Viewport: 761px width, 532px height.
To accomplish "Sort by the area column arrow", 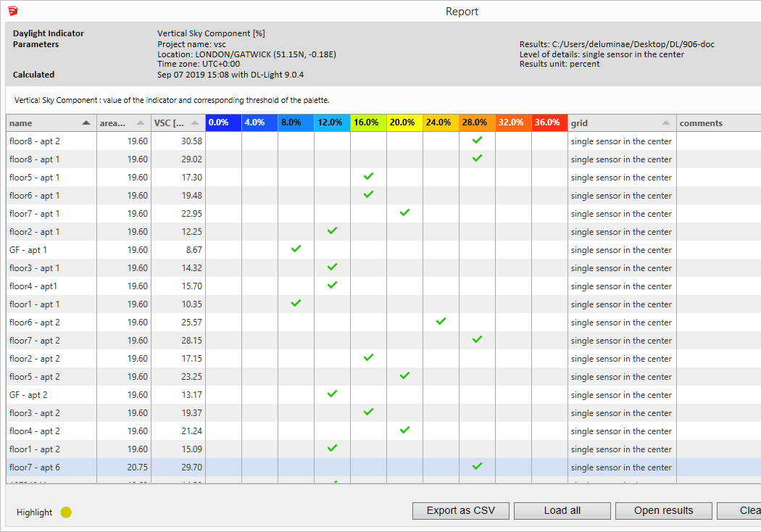I will [x=141, y=122].
